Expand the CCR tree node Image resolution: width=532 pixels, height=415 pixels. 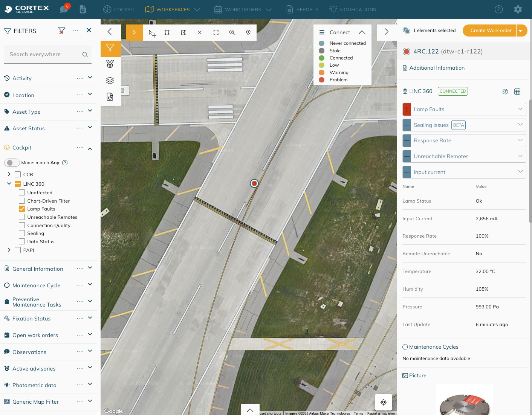(x=9, y=174)
